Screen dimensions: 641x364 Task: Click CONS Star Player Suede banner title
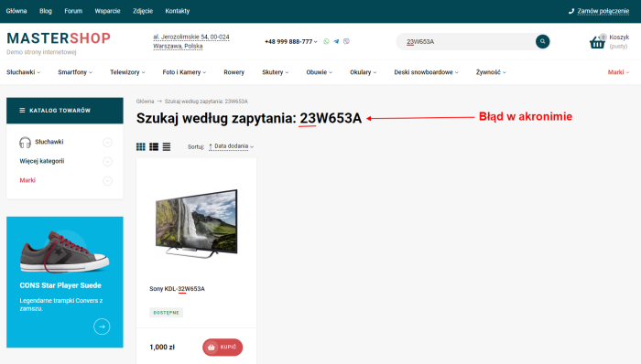pos(60,285)
